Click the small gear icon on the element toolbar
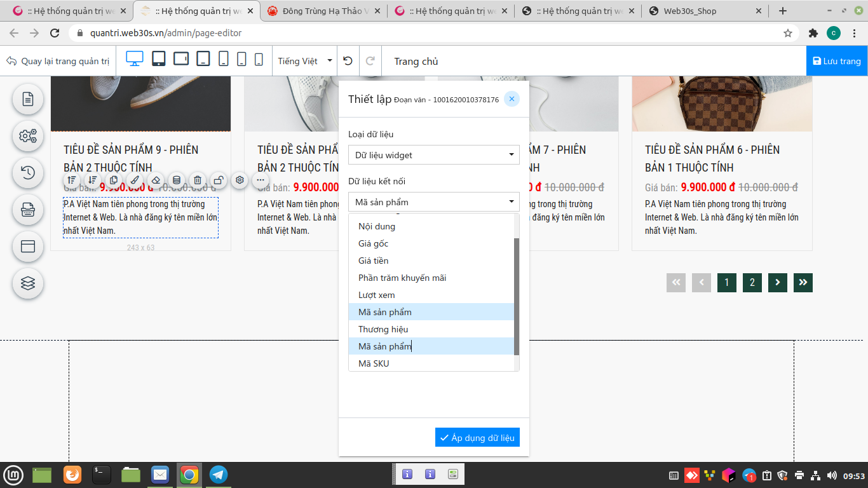Image resolution: width=868 pixels, height=488 pixels. (240, 180)
